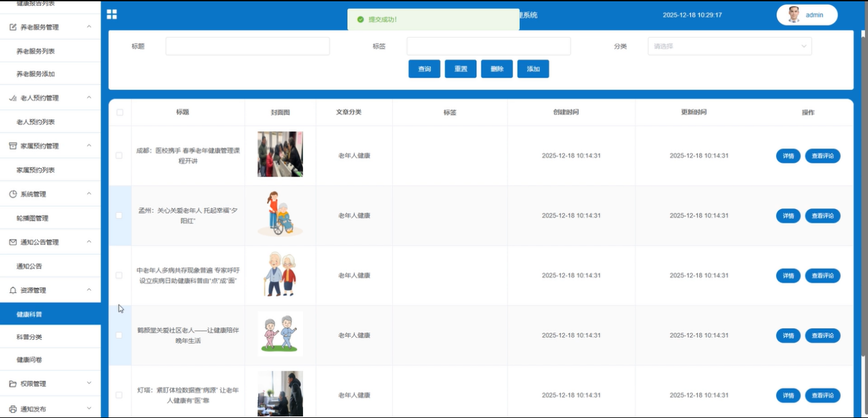Open 轮播图管理 menu item
868x418 pixels.
[50, 218]
